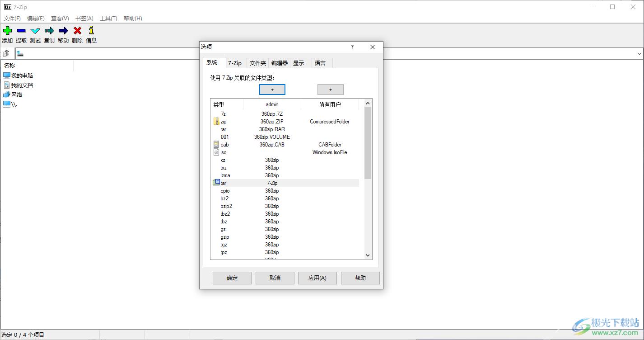Click the admin column header
Screen dimensions: 644x340
272,104
